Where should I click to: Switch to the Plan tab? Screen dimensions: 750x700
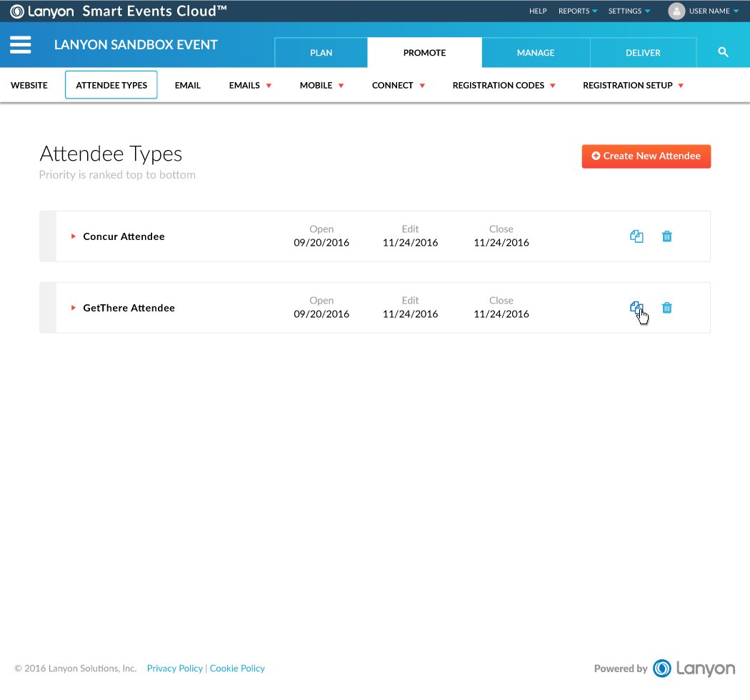(321, 53)
